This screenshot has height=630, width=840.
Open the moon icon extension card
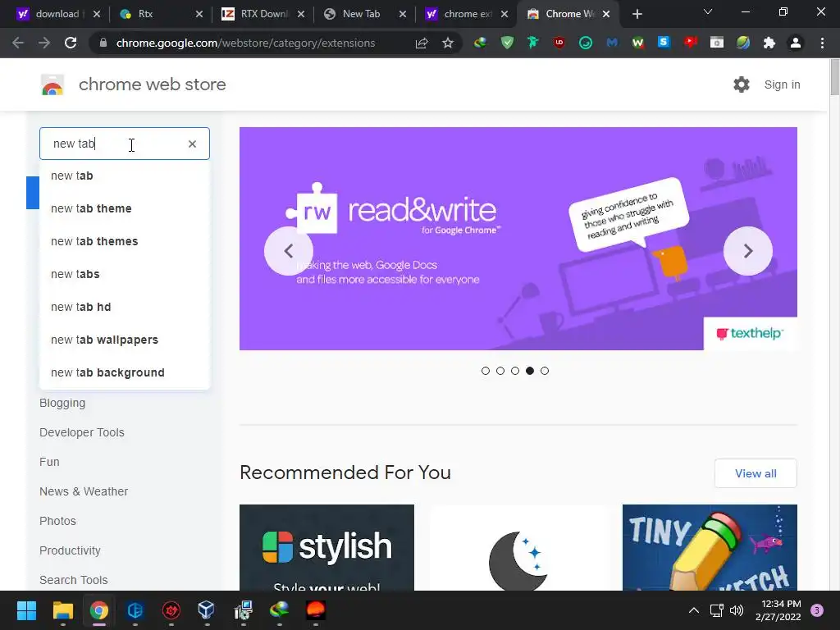(x=518, y=547)
